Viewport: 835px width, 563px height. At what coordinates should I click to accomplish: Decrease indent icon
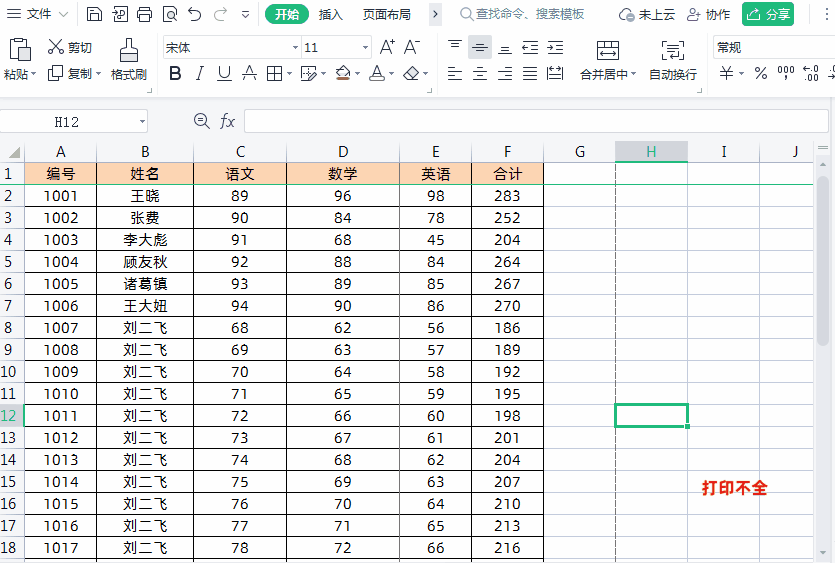[x=530, y=47]
